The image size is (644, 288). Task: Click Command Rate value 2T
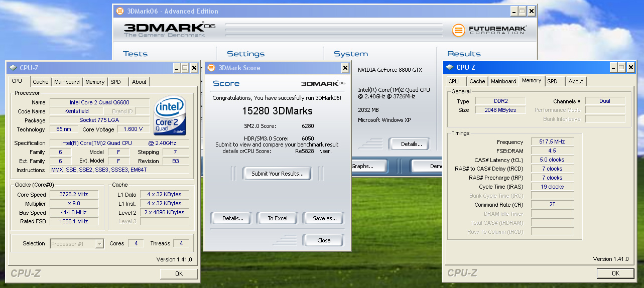(x=552, y=205)
